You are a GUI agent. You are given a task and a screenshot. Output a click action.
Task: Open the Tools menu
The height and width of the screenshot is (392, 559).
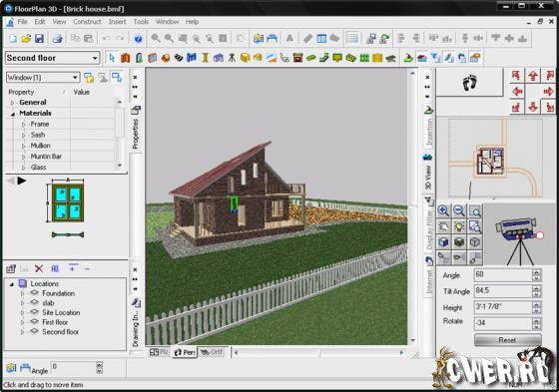coord(141,22)
